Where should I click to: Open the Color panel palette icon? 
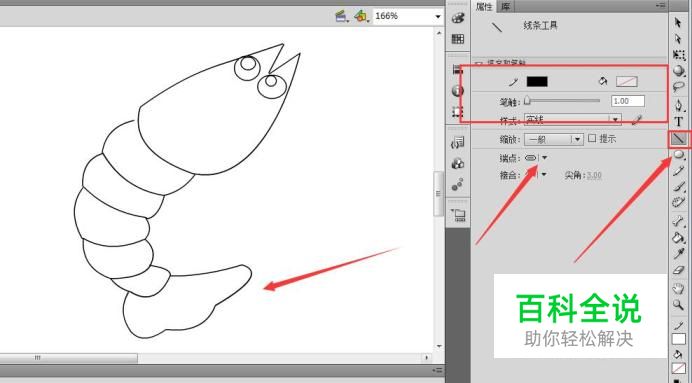tap(458, 18)
